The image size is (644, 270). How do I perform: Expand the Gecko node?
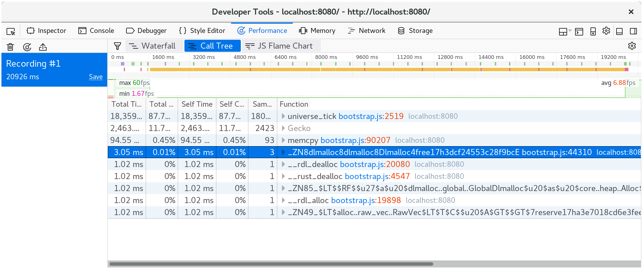283,128
